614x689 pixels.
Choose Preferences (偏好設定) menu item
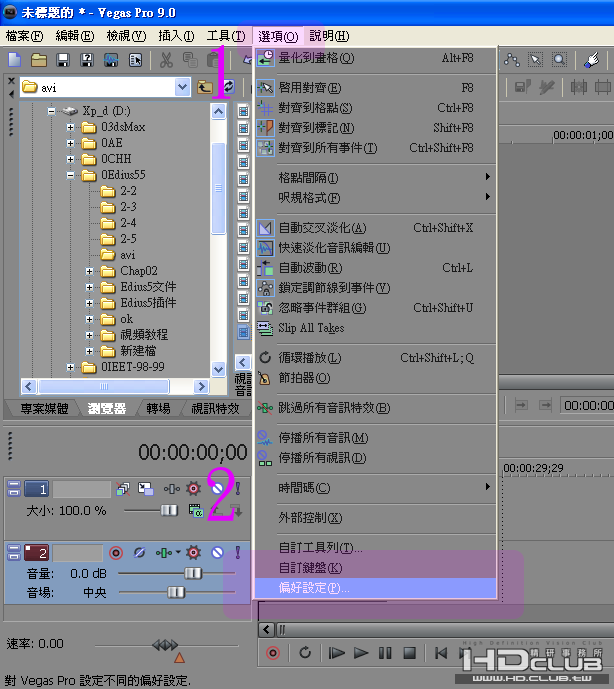pyautogui.click(x=376, y=588)
